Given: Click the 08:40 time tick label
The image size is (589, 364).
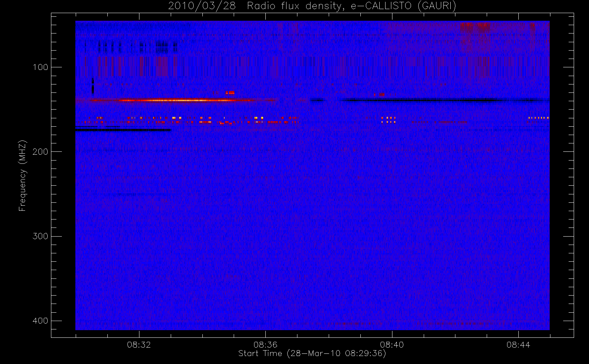Looking at the screenshot, I should [x=392, y=345].
